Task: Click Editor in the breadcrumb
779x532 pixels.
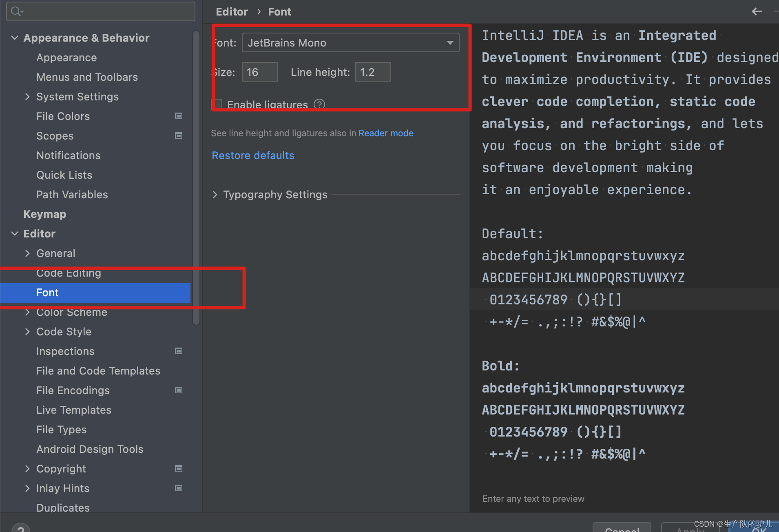Action: tap(232, 12)
